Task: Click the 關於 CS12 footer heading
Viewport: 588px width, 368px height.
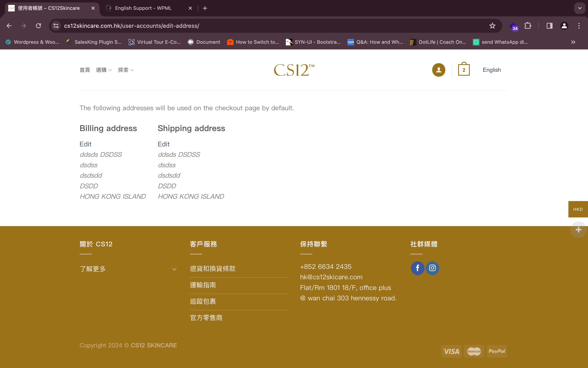Action: pos(96,244)
